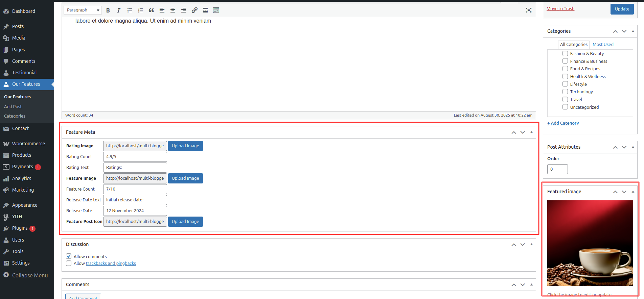This screenshot has height=299, width=644.
Task: Check the Travel category
Action: [565, 99]
